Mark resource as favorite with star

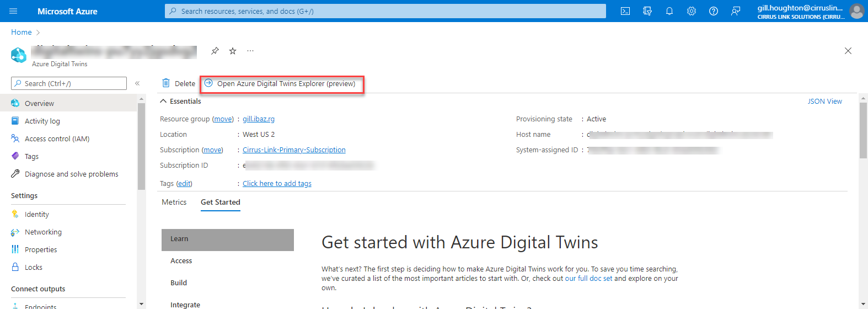coord(233,51)
